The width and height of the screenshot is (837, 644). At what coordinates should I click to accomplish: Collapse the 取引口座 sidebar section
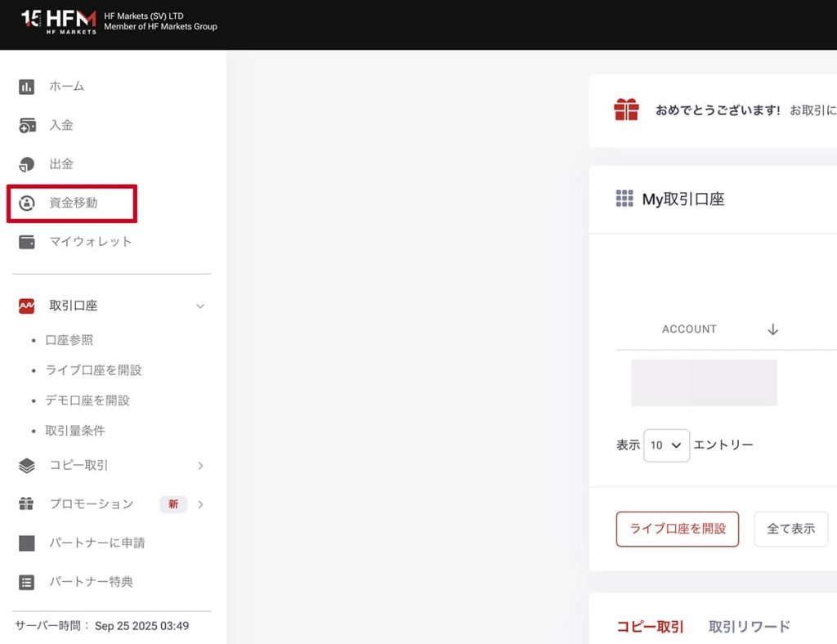click(x=200, y=306)
